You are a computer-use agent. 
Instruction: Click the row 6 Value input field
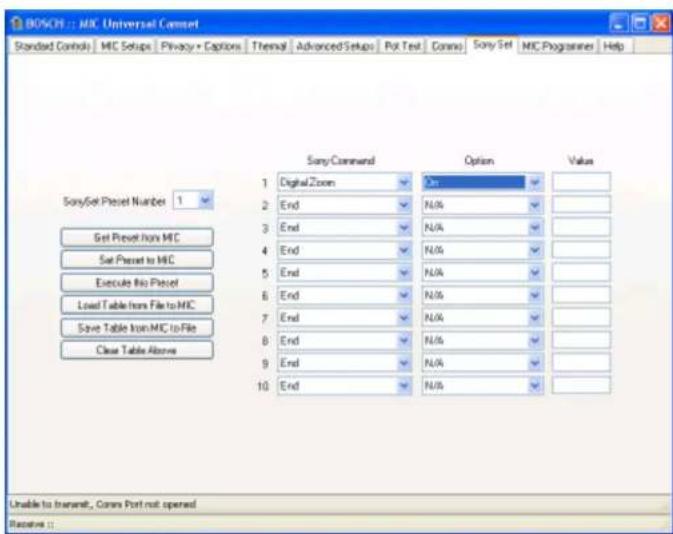tap(581, 295)
